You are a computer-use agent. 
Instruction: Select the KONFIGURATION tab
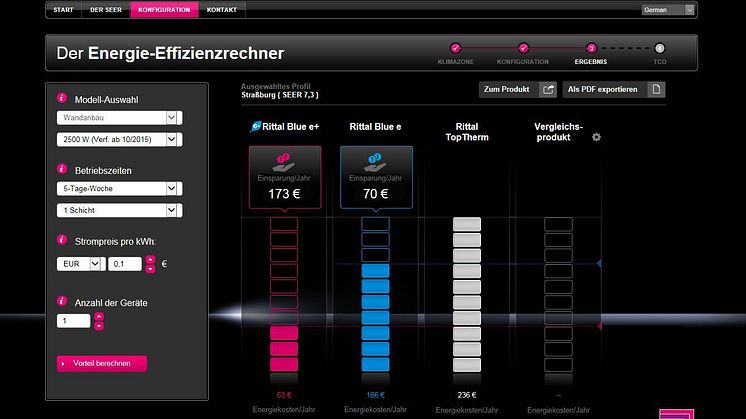(164, 10)
